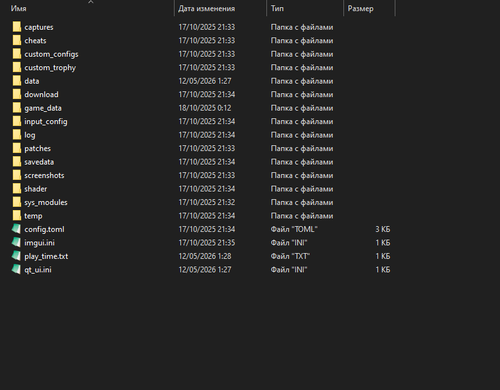Select the data folder name
The width and height of the screenshot is (500, 390).
tap(32, 81)
